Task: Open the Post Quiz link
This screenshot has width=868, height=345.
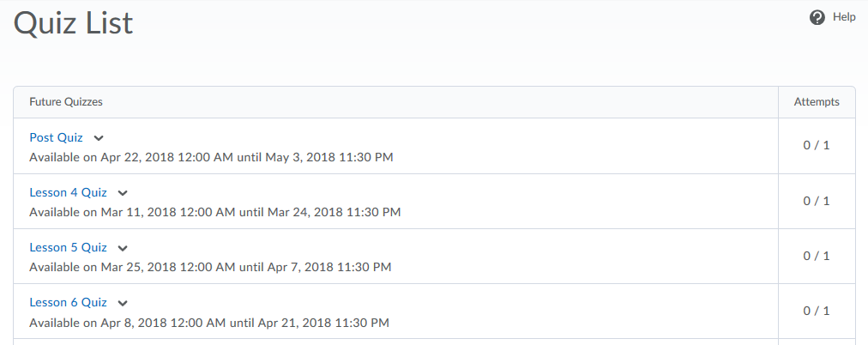Action: pos(56,137)
